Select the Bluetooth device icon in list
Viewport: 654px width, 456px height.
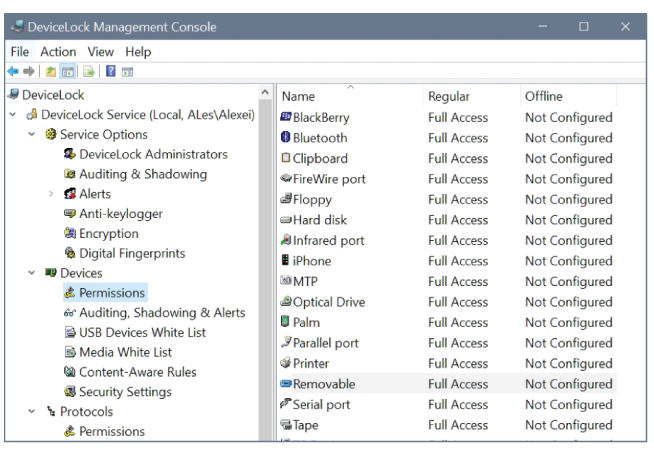(x=285, y=137)
